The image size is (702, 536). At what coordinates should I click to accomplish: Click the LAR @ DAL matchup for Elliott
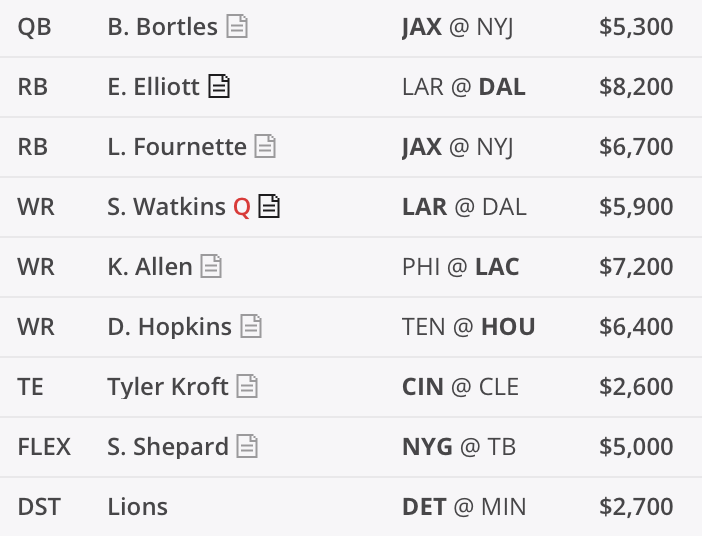pos(463,87)
